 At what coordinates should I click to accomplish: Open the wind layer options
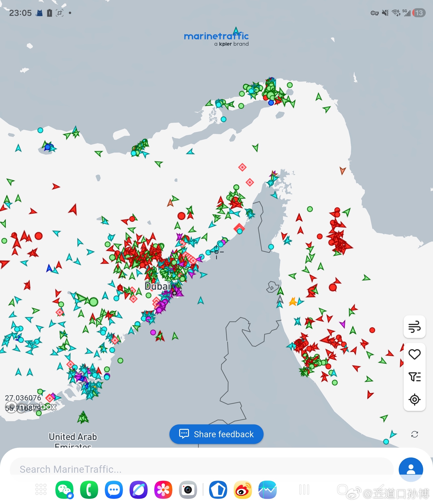(414, 327)
